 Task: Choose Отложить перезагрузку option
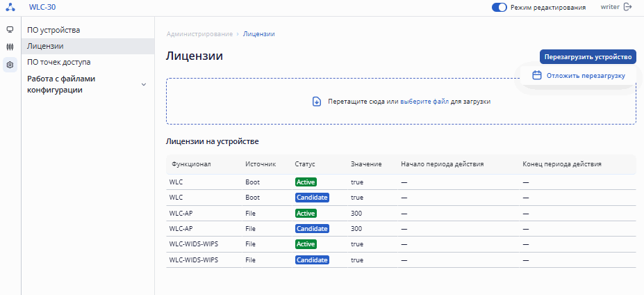point(586,76)
